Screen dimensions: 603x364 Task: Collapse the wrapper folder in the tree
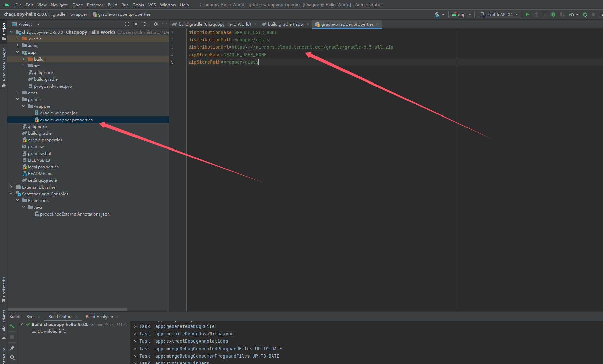click(x=23, y=106)
